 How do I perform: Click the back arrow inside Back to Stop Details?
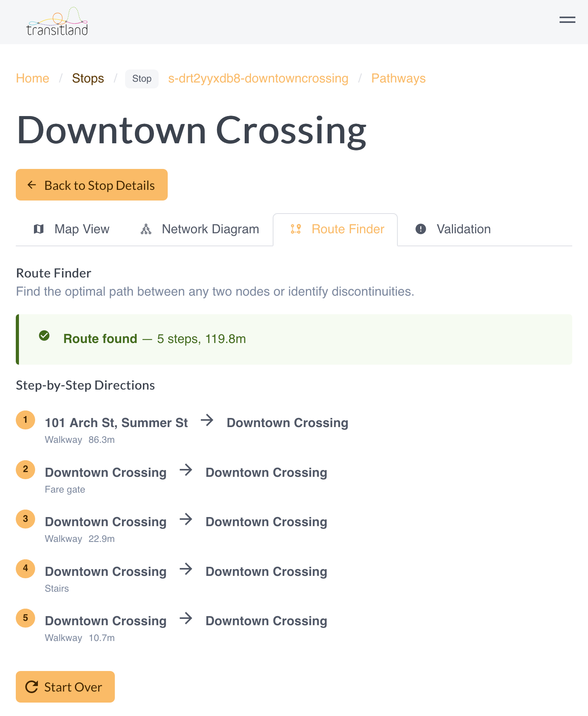[x=32, y=185]
